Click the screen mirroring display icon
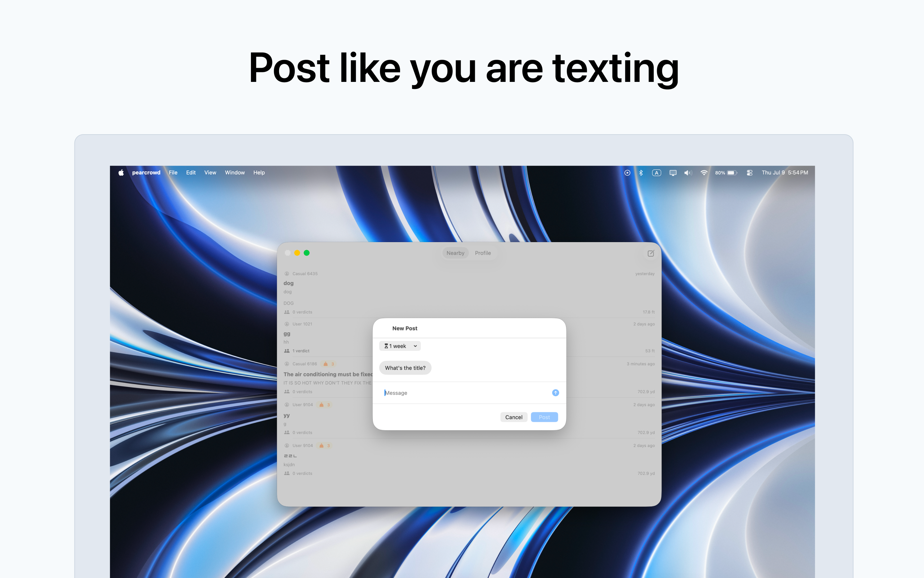 coord(673,173)
